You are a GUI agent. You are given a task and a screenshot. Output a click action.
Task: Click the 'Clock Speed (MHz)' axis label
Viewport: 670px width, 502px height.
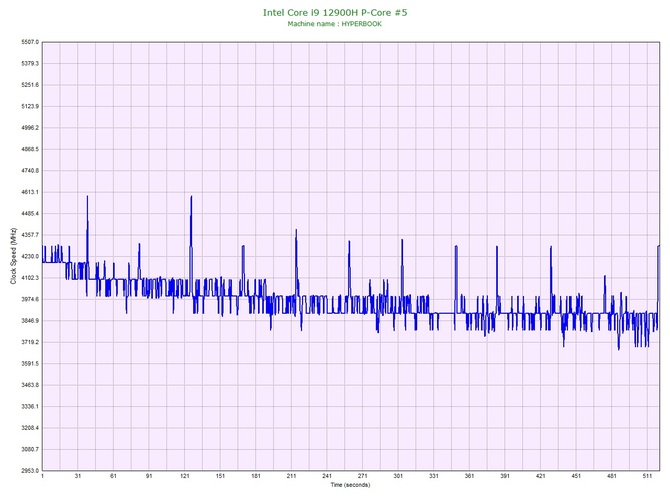13,256
